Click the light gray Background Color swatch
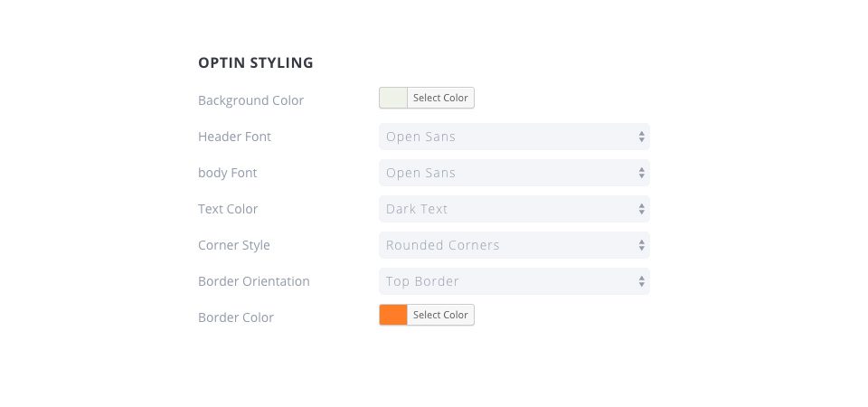This screenshot has height=407, width=868. [393, 98]
